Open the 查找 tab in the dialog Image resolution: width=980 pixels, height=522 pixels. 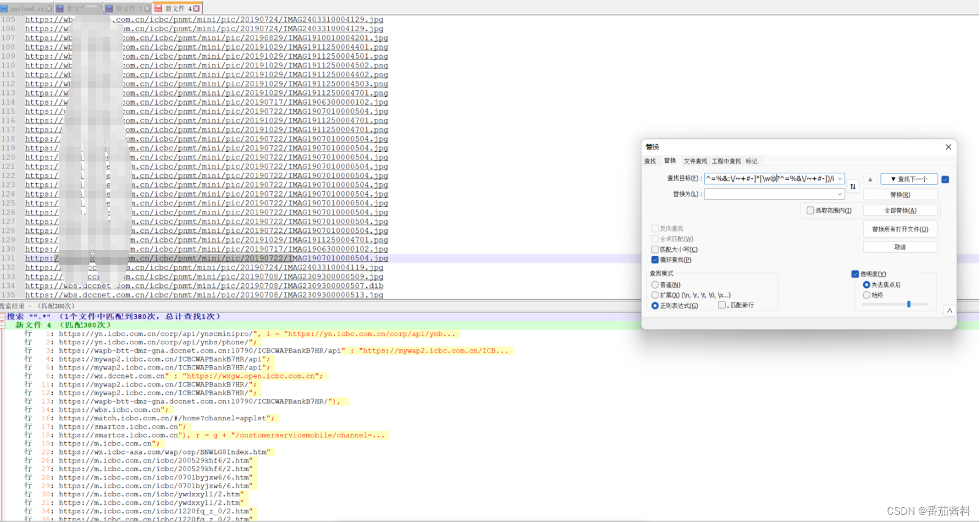tap(650, 161)
